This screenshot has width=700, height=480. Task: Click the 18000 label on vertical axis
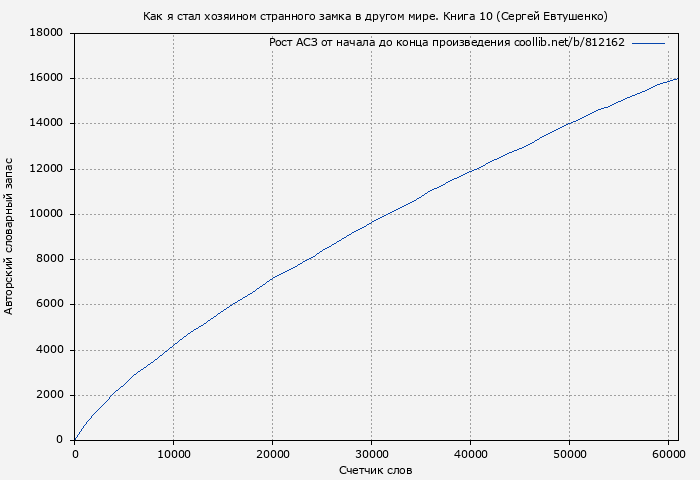[47, 33]
